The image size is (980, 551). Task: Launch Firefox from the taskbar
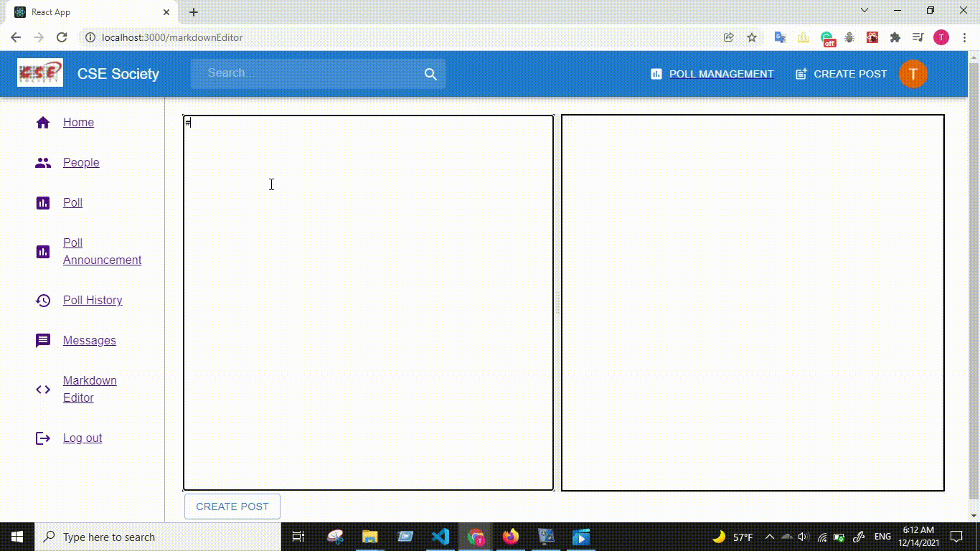511,536
